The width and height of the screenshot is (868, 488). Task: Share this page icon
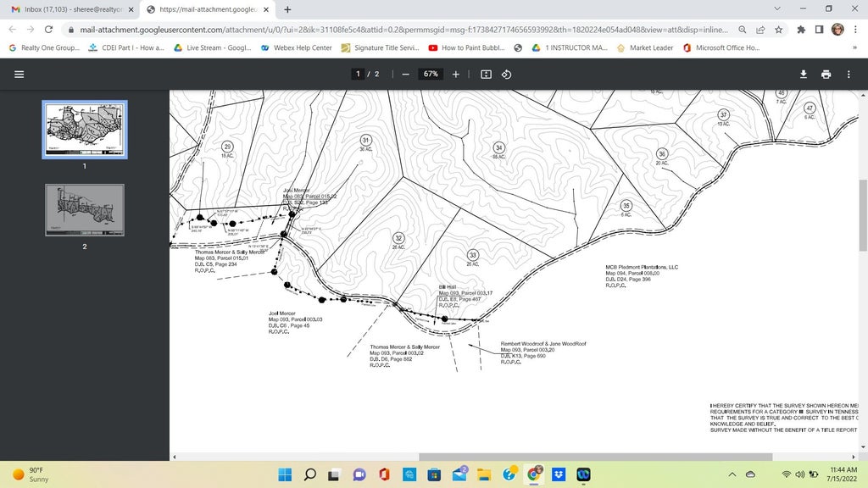(x=760, y=30)
